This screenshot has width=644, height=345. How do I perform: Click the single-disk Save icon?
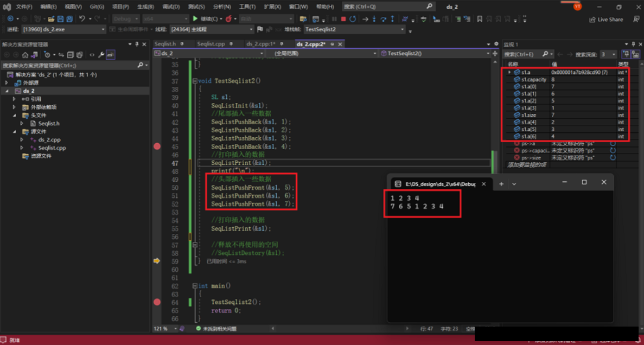[x=60, y=19]
